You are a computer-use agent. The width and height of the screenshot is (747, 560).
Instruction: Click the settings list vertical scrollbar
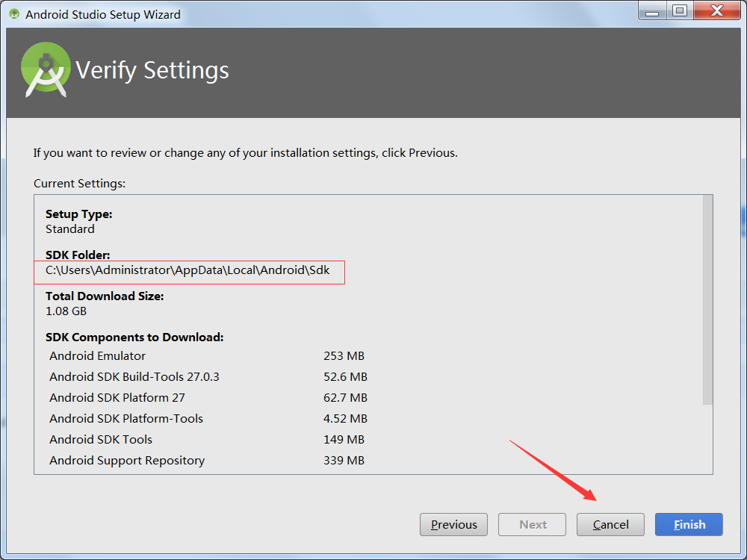pyautogui.click(x=708, y=299)
